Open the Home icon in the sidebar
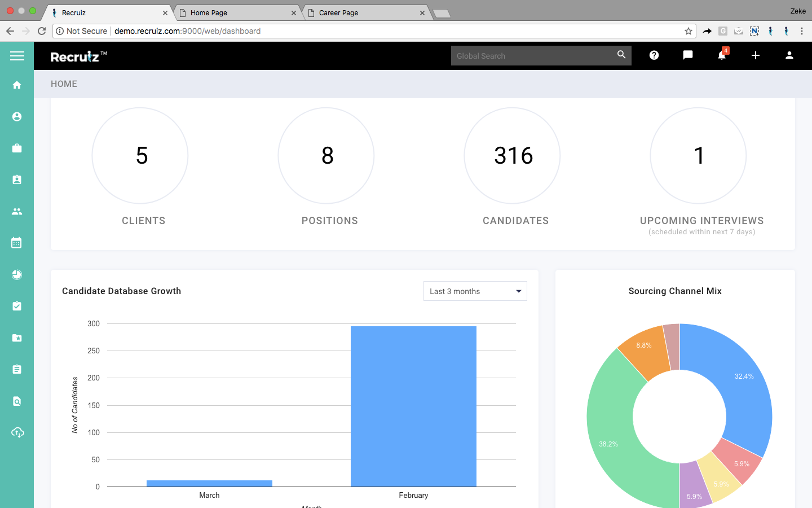Screen dimensions: 812x508 pos(17,84)
